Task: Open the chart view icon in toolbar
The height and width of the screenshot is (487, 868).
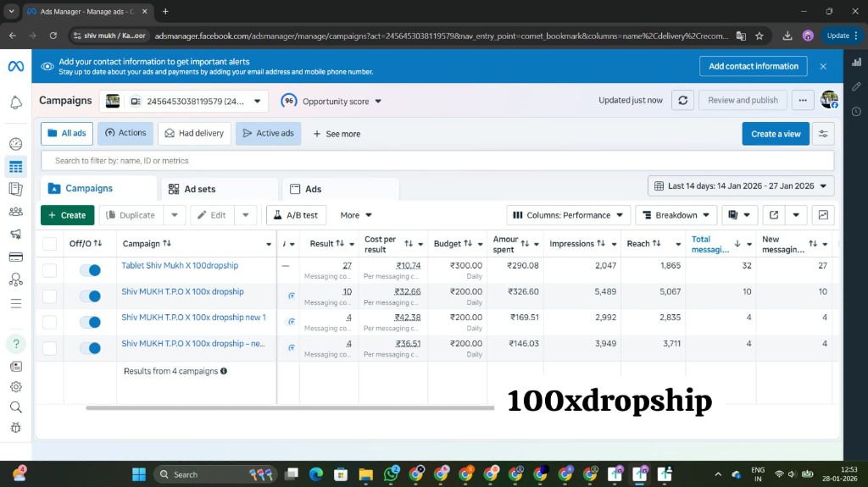Action: click(x=823, y=215)
